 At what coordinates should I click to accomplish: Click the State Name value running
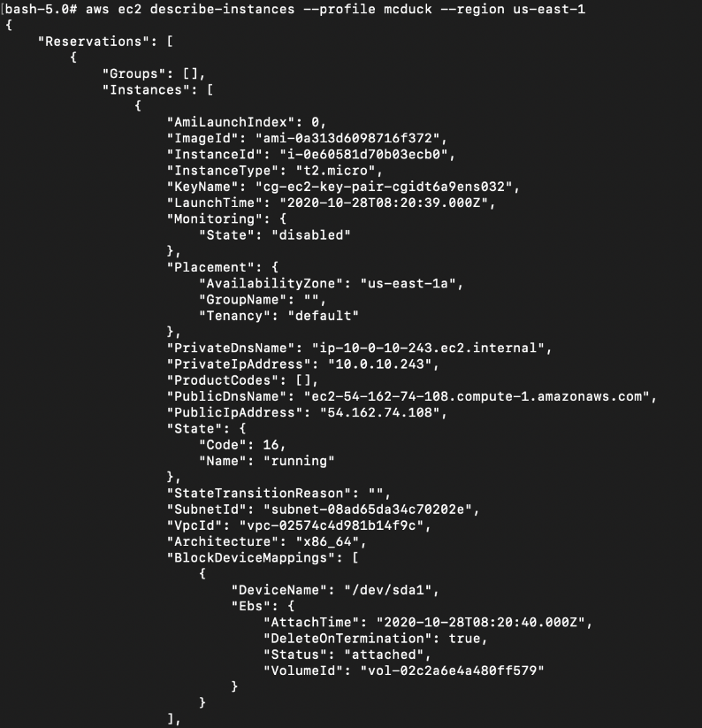[x=299, y=461]
